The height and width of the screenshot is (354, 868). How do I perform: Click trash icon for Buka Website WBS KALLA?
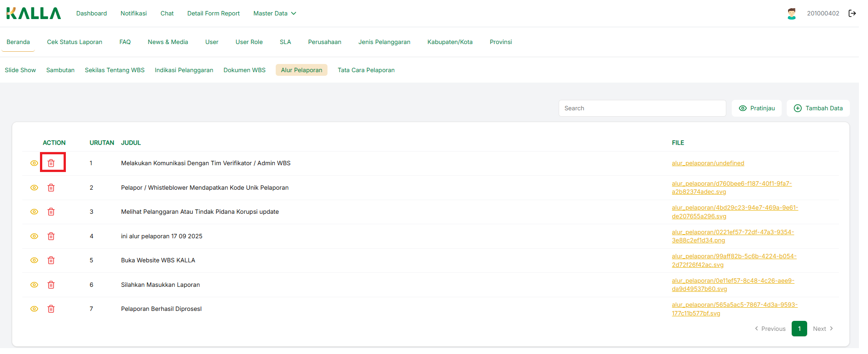(x=51, y=260)
